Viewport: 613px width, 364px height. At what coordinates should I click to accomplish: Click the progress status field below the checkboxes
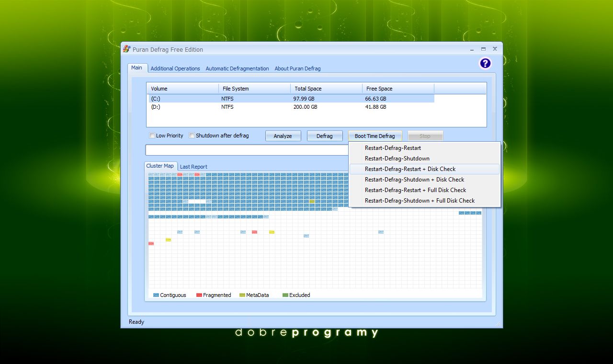pyautogui.click(x=247, y=150)
